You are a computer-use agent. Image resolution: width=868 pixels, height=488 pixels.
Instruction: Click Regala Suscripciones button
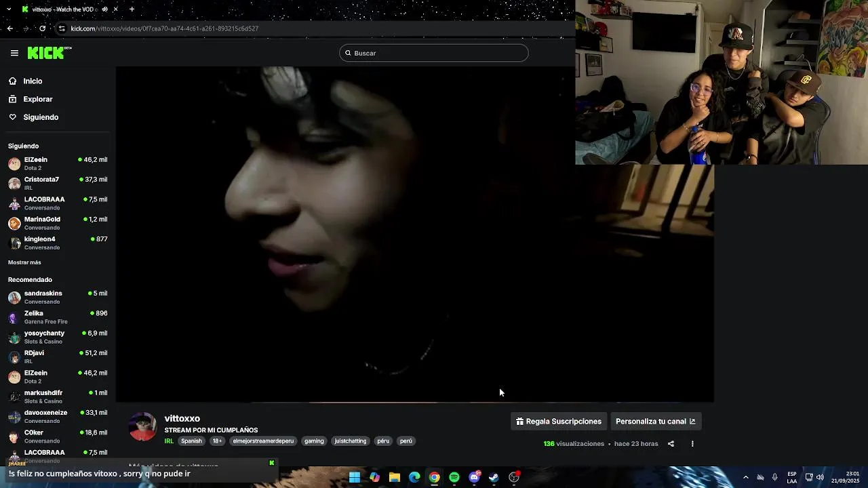[x=558, y=421]
